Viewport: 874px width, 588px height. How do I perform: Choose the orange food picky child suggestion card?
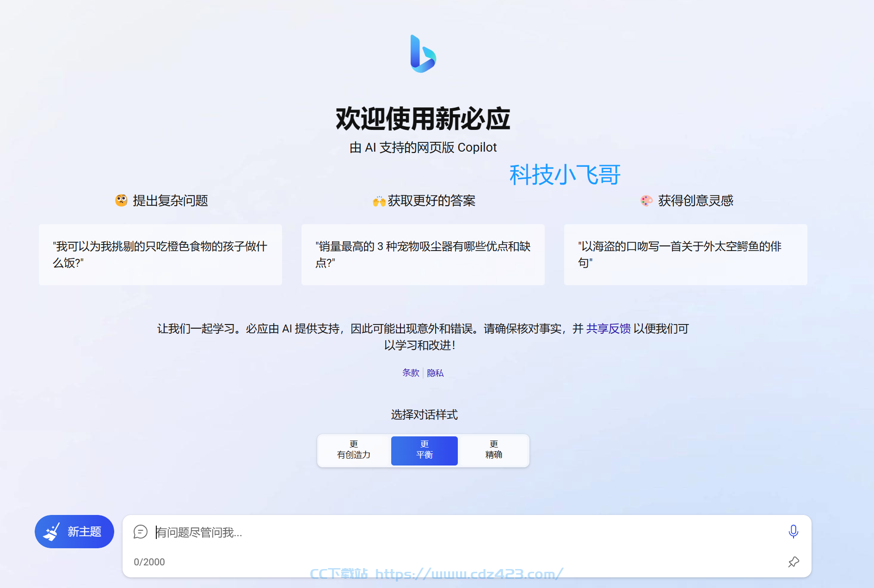coord(160,255)
